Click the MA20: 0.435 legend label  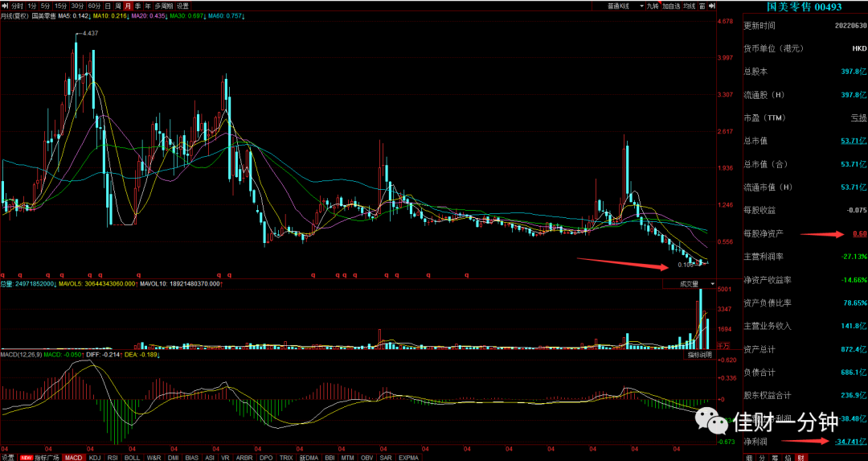tap(149, 16)
